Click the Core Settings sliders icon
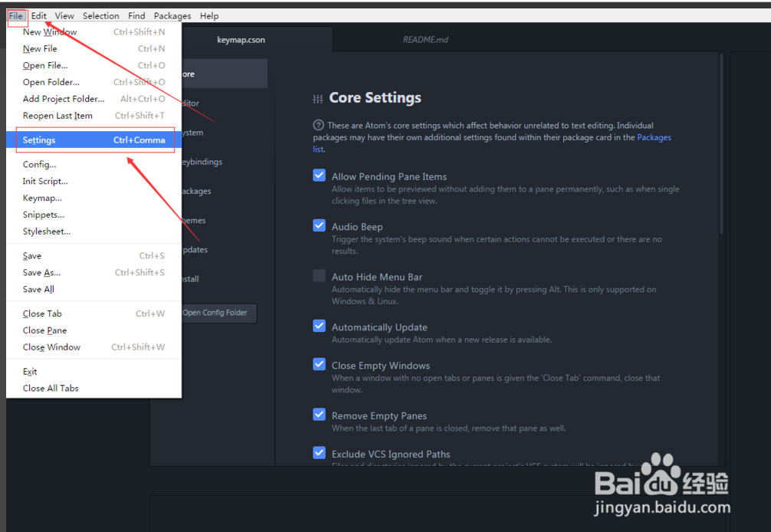The height and width of the screenshot is (532, 771). (x=318, y=99)
